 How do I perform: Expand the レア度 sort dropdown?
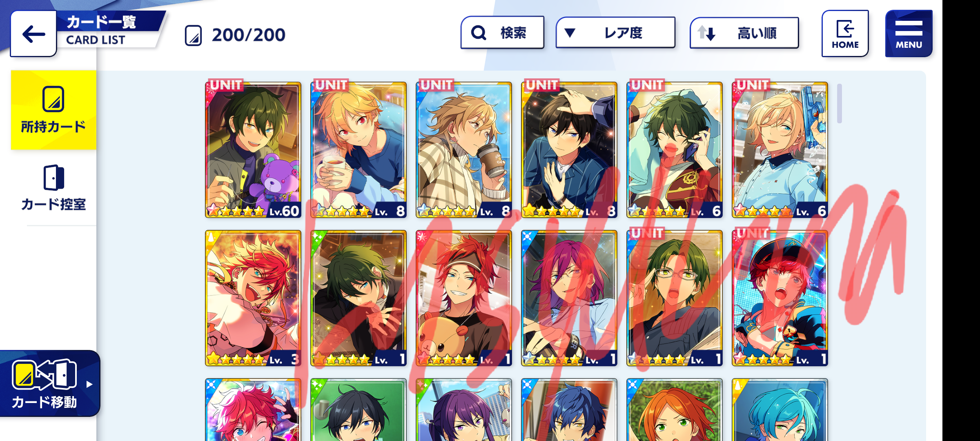pos(615,33)
